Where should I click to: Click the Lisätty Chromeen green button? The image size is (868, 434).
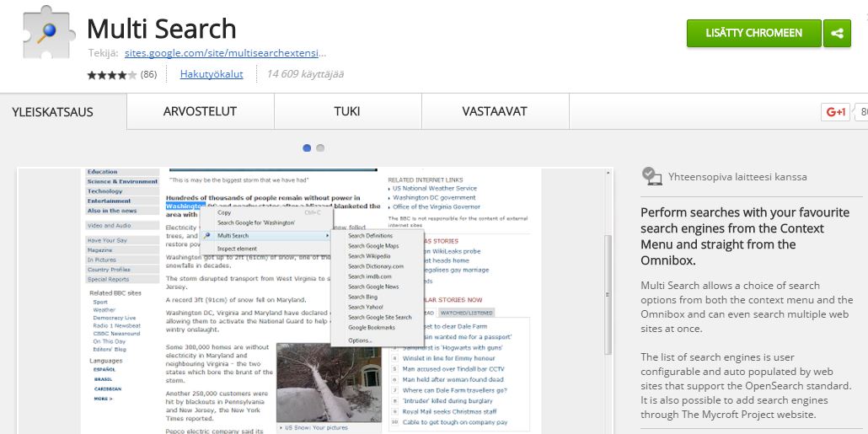754,33
